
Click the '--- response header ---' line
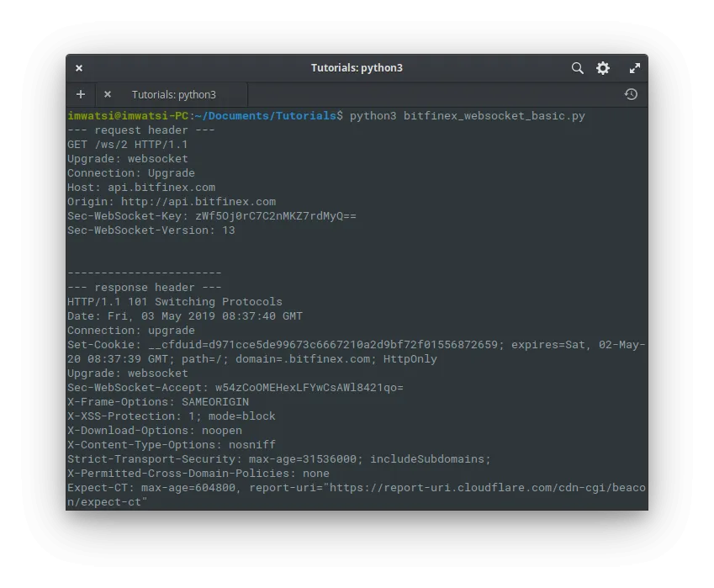click(145, 288)
